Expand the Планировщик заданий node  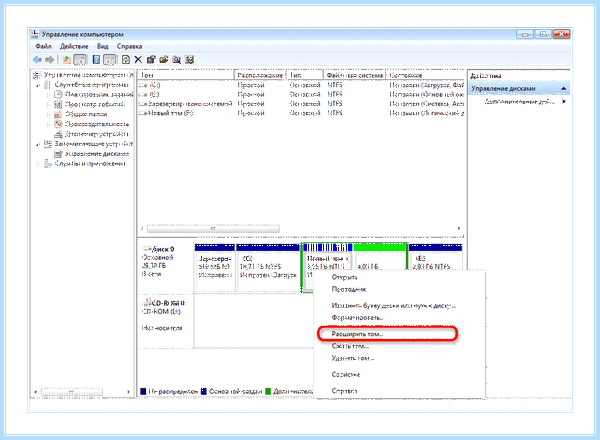(x=48, y=95)
